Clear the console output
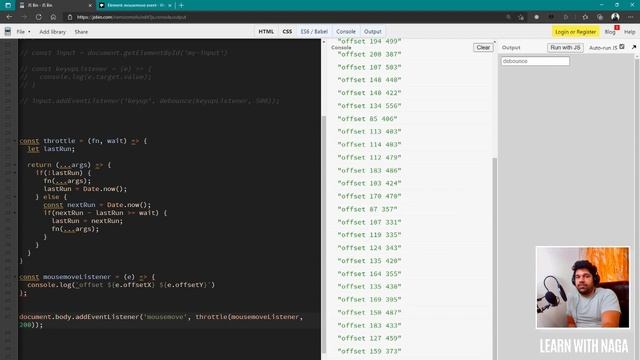640x360 pixels. 483,47
